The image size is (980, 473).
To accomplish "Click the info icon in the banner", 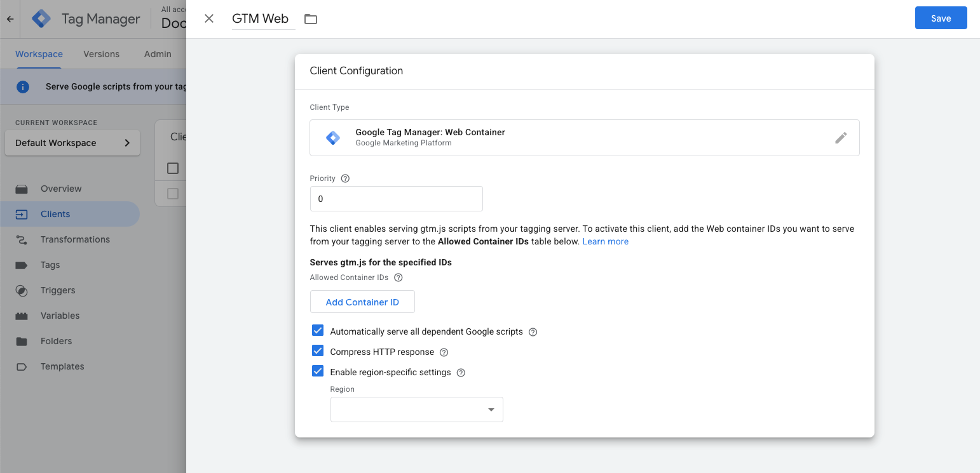I will click(x=23, y=87).
